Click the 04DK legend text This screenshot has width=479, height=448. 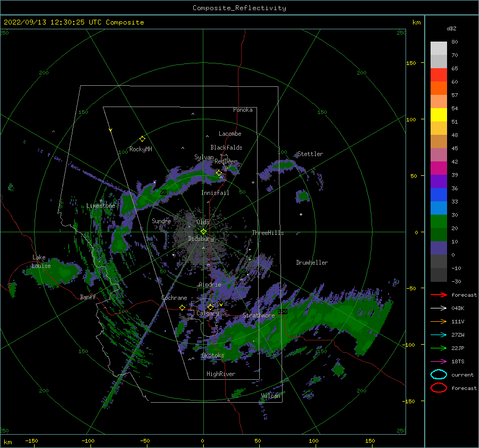(x=458, y=308)
